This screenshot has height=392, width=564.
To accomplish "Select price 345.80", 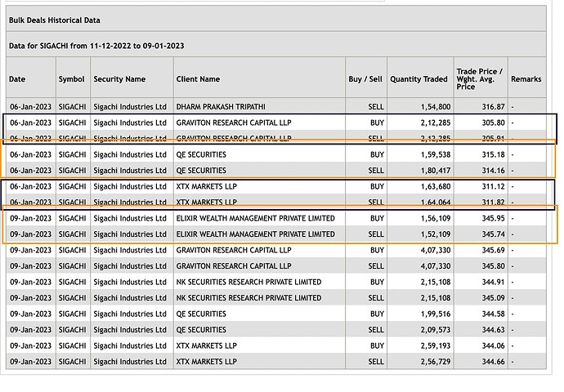I will (493, 266).
